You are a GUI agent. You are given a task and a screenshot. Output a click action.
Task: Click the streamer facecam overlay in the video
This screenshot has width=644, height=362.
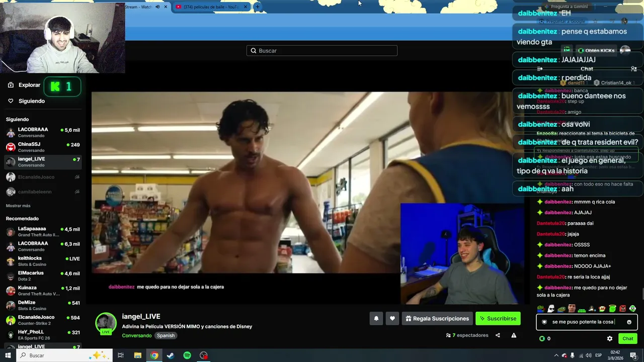[x=462, y=253]
